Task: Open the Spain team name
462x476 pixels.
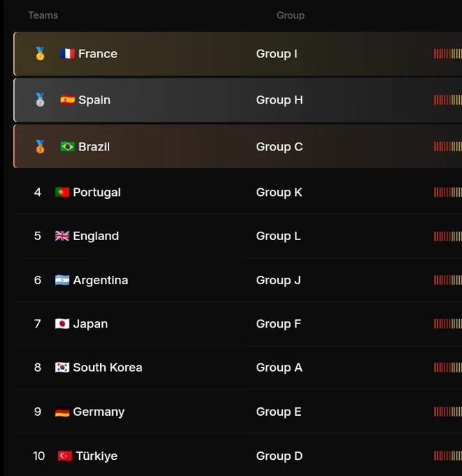Action: point(94,100)
